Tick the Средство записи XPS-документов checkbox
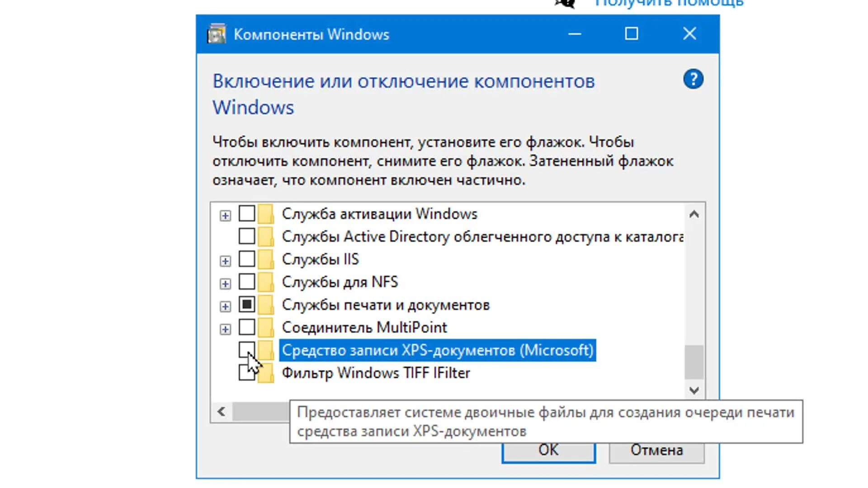 click(x=247, y=350)
